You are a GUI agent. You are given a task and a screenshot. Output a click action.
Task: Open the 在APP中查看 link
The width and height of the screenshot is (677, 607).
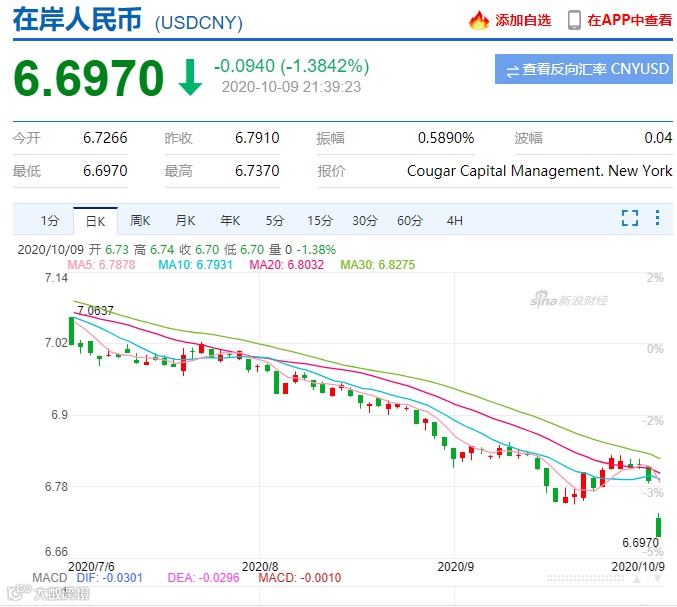[630, 20]
